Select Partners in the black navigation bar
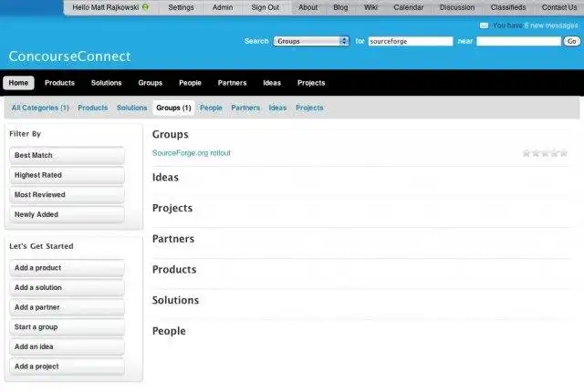The image size is (584, 392). coord(232,83)
